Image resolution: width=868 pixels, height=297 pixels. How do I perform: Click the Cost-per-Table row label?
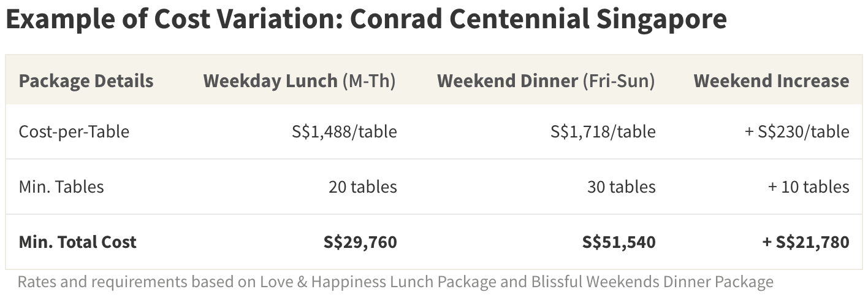[x=74, y=131]
